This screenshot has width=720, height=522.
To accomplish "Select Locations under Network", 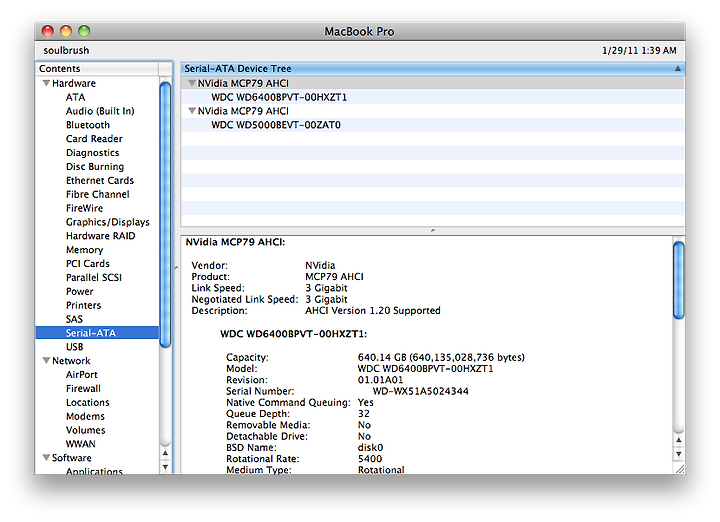I will pyautogui.click(x=87, y=402).
